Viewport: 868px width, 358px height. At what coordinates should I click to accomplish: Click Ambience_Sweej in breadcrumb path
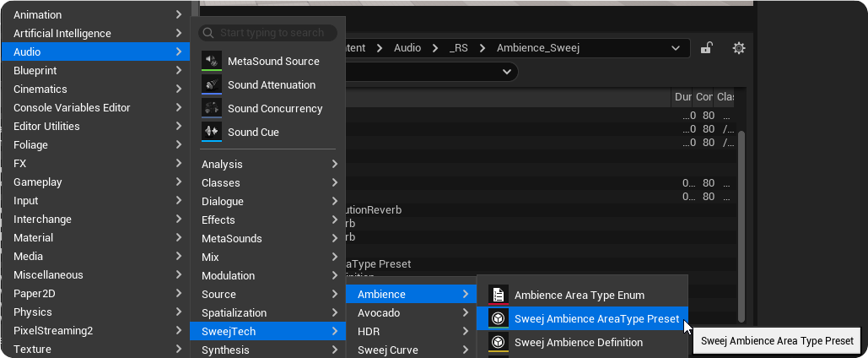(537, 48)
